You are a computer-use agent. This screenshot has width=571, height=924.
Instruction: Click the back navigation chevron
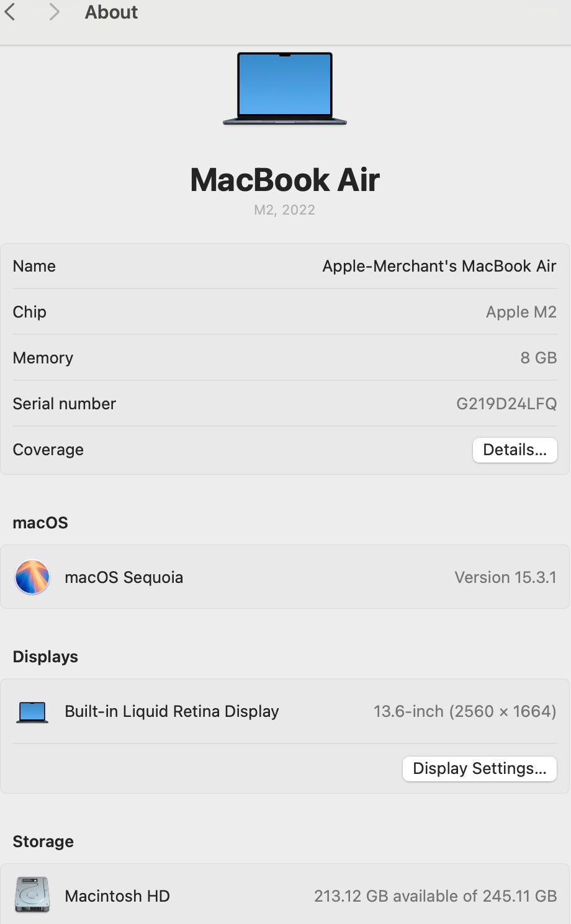click(9, 12)
